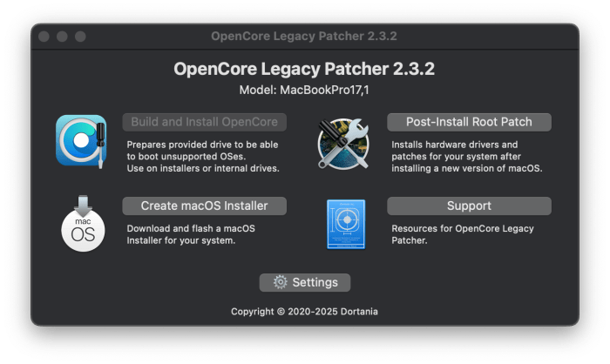Minimize the window with the middle titlebar button
Screen dimensions: 610x364
coord(63,37)
